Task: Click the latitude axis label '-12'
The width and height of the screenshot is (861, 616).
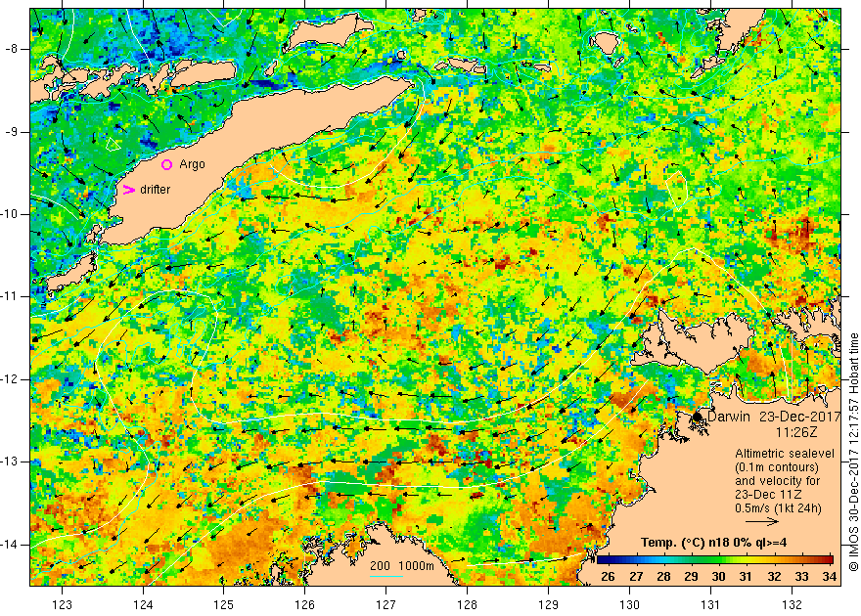Action: pos(11,379)
